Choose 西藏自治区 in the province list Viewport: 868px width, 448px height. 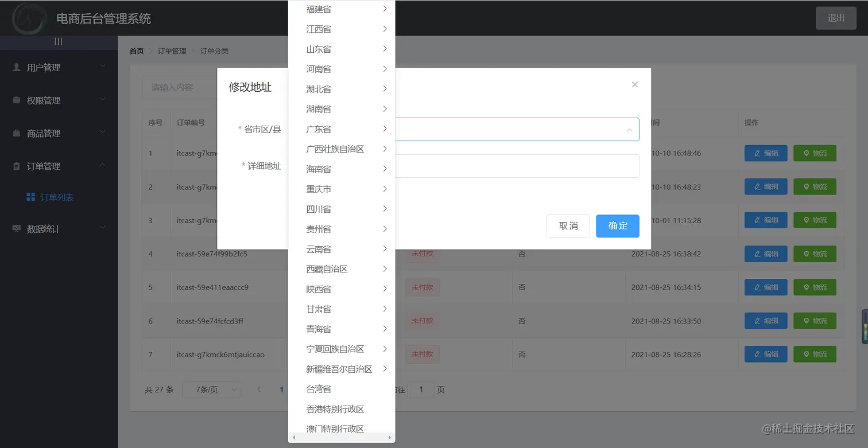click(x=342, y=269)
